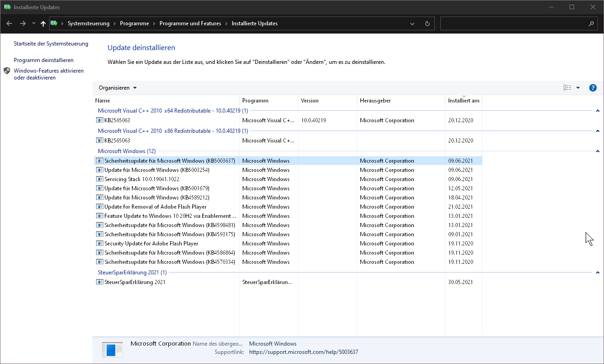
Task: Open address bar history dropdown chevron
Action: [x=412, y=23]
